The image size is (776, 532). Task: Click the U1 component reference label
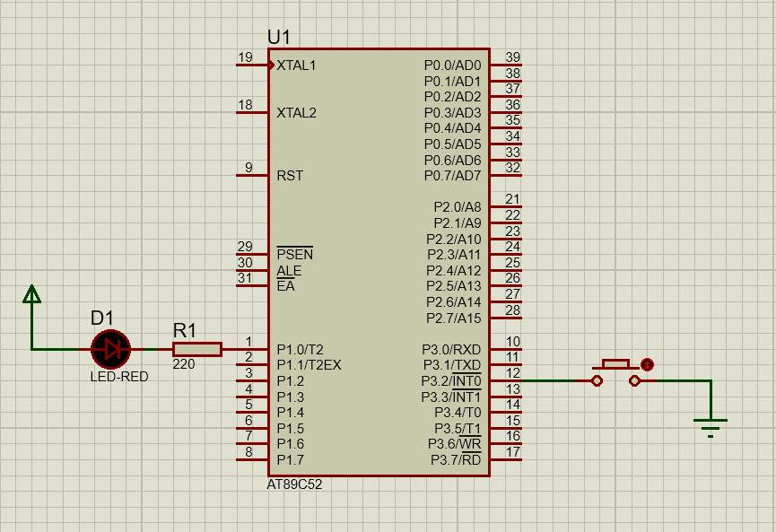coord(279,37)
